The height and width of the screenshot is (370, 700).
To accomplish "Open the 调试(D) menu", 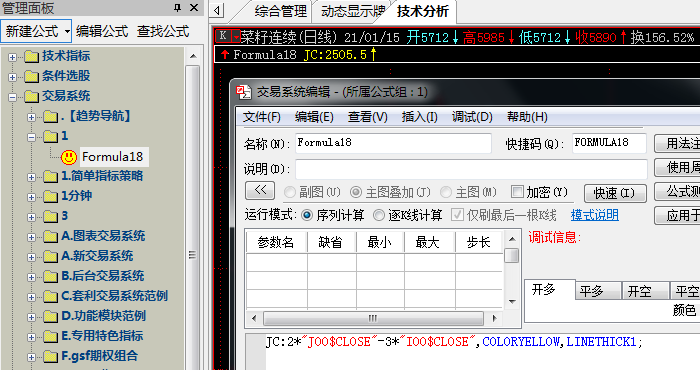I will click(472, 117).
